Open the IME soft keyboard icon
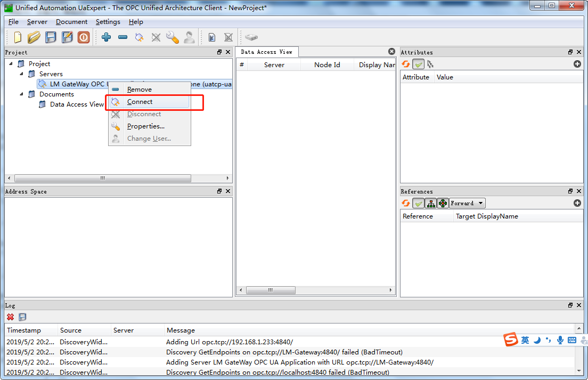 572,340
